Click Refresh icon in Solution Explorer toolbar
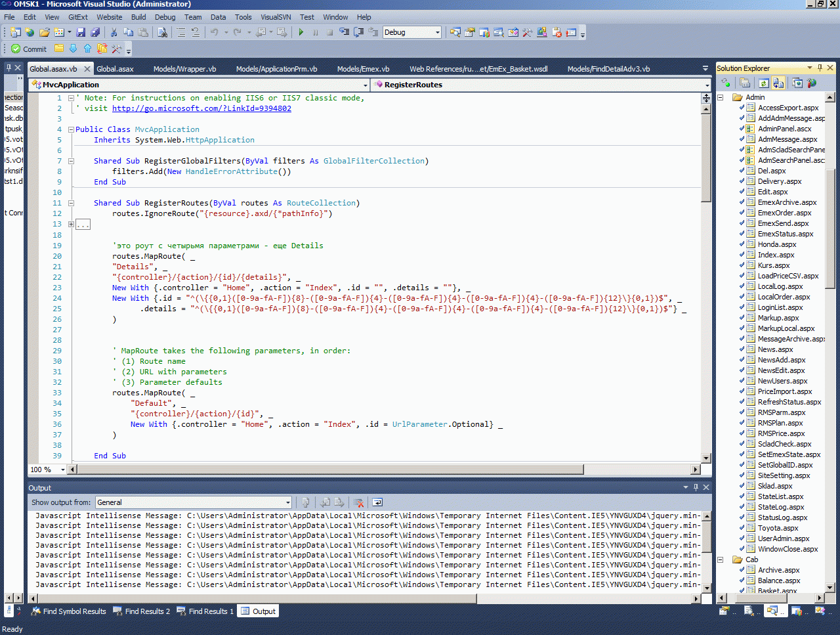This screenshot has height=635, width=840. point(764,83)
